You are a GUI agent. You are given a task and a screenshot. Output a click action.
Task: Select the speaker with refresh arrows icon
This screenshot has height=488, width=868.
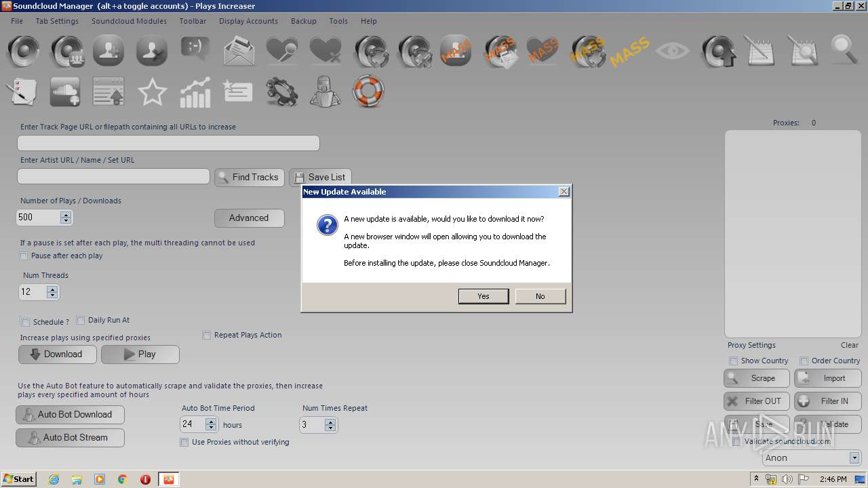371,51
